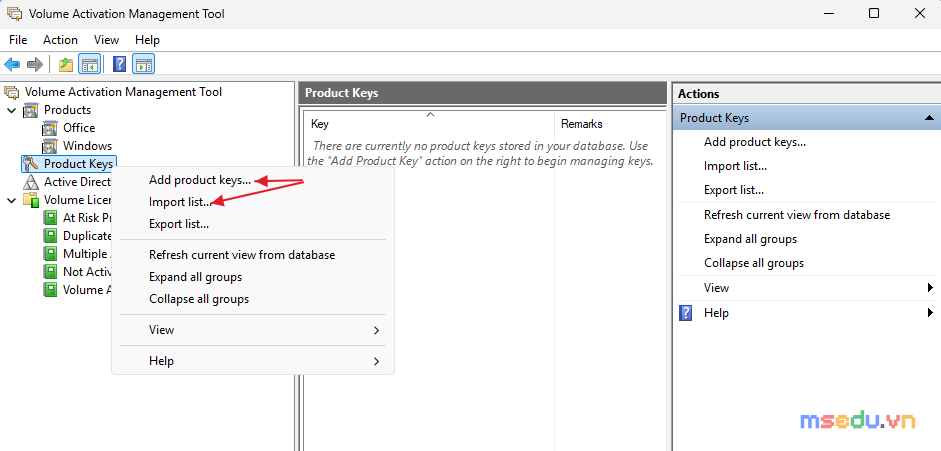This screenshot has width=941, height=451.
Task: Collapse the Products tree node
Action: pos(12,110)
